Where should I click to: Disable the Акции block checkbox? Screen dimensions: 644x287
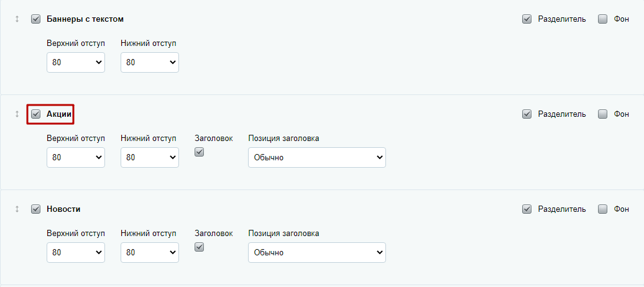point(35,114)
